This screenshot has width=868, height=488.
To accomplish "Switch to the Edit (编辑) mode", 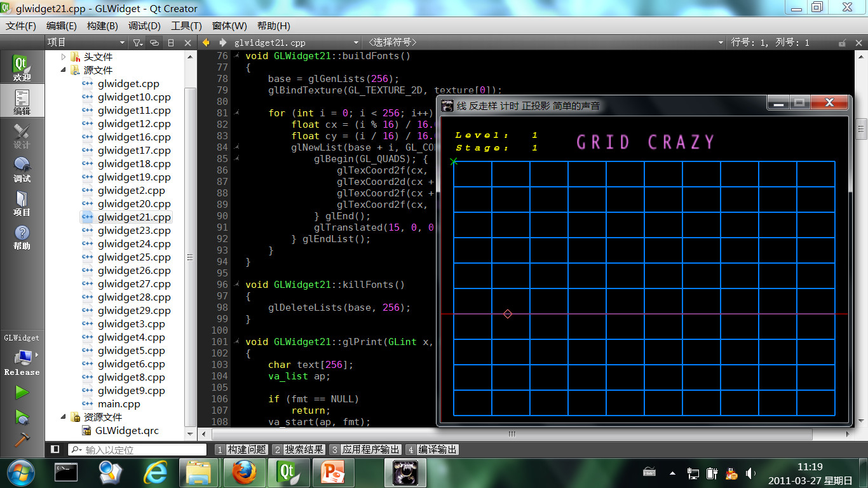I will pyautogui.click(x=22, y=102).
